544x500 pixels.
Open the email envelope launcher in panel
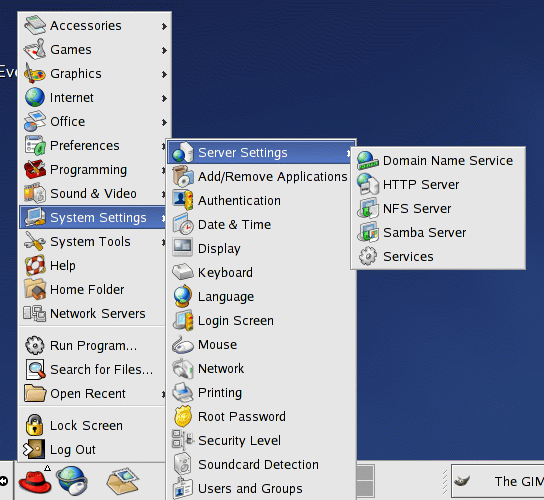(122, 481)
